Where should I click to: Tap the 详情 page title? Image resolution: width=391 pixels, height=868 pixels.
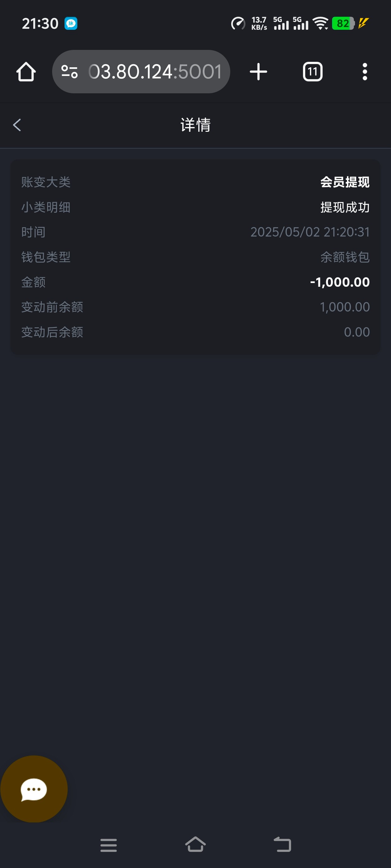click(195, 125)
